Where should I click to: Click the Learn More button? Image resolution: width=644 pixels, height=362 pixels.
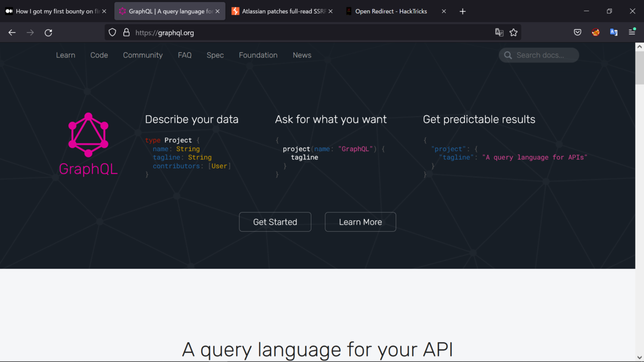(x=361, y=222)
